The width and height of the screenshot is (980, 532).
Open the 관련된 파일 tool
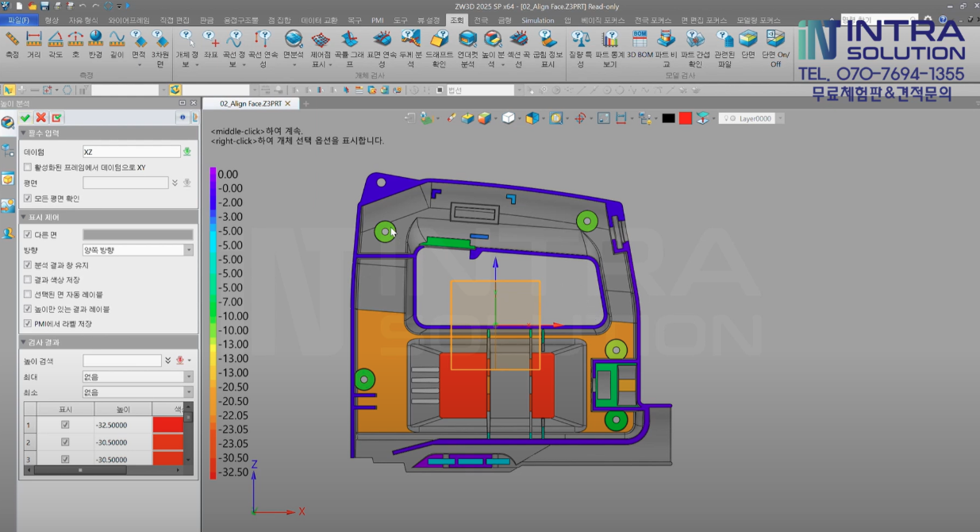(x=724, y=48)
